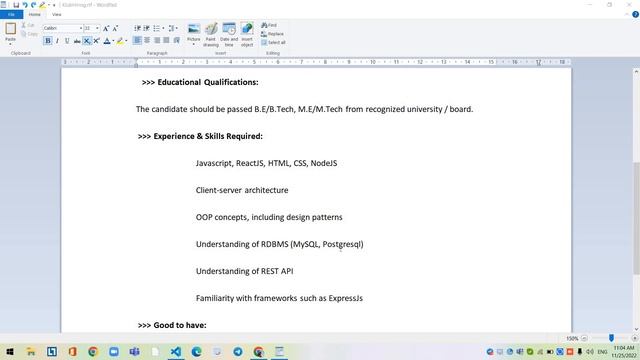
Task: Click the "Client-server architecture" line
Action: pos(242,190)
